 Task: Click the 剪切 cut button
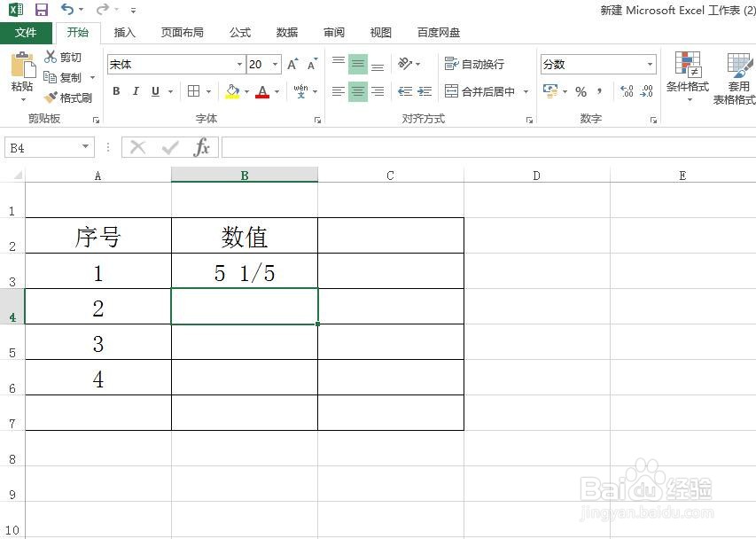coord(63,57)
